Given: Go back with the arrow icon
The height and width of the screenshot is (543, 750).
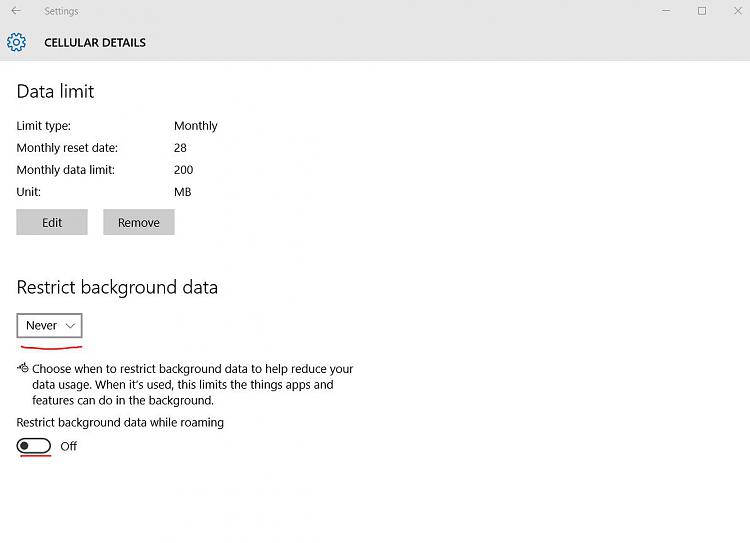Looking at the screenshot, I should point(16,11).
